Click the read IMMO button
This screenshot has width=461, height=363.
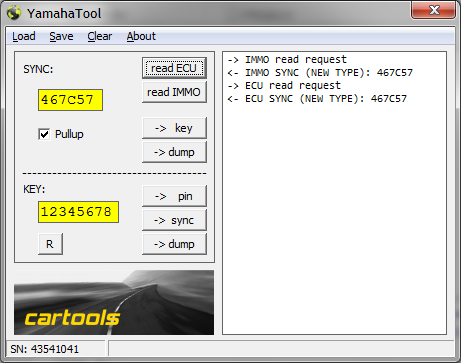(x=174, y=92)
